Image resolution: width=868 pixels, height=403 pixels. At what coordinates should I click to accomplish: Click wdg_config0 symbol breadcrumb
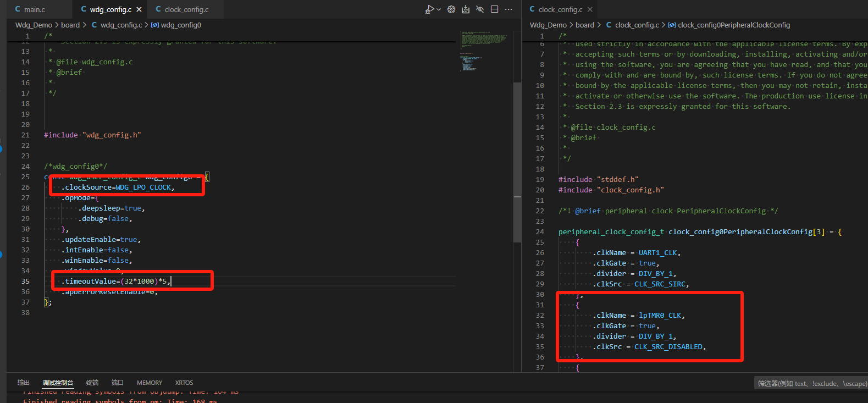(181, 25)
